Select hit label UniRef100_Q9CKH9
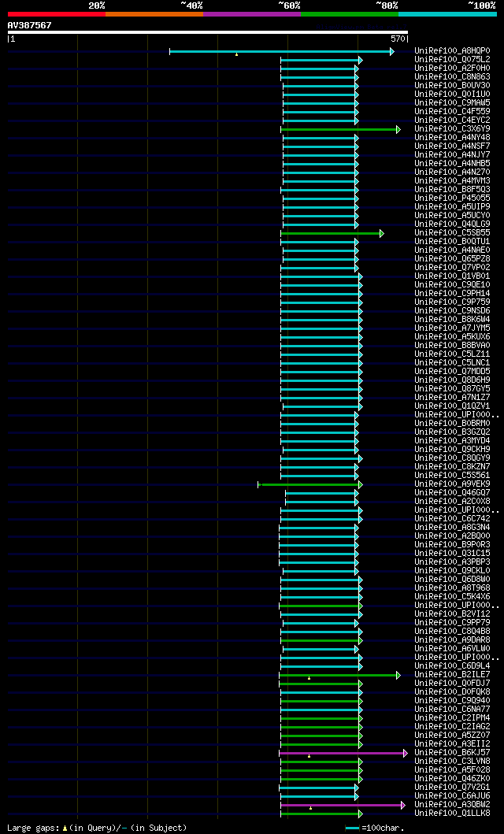This screenshot has width=504, height=834. (453, 449)
